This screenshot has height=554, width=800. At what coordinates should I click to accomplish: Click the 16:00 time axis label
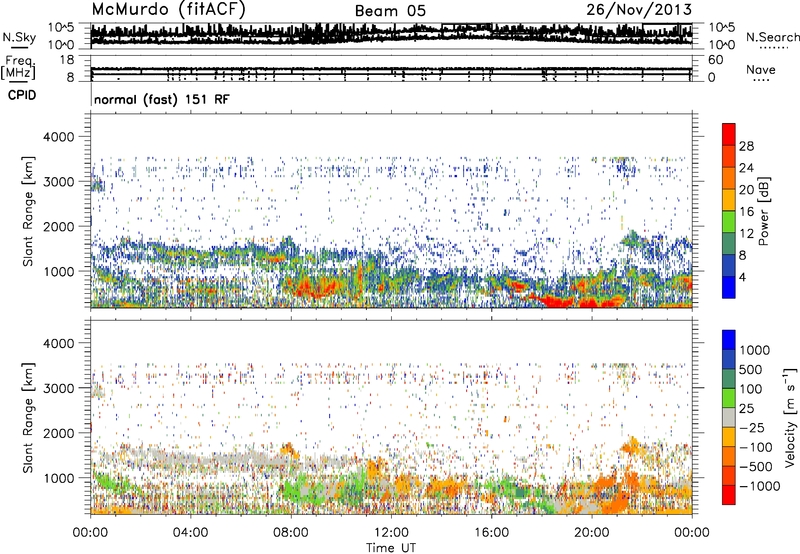(x=491, y=533)
